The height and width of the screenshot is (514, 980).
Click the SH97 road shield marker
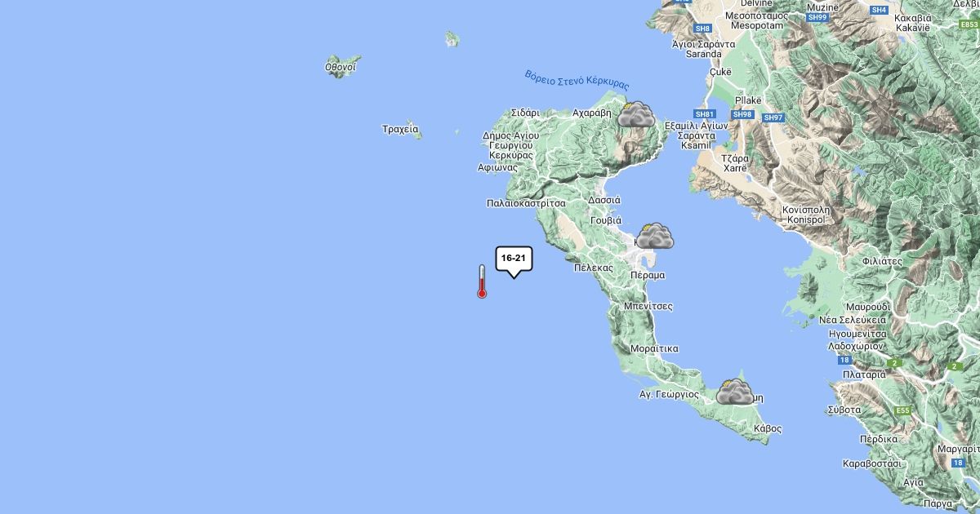pyautogui.click(x=773, y=117)
